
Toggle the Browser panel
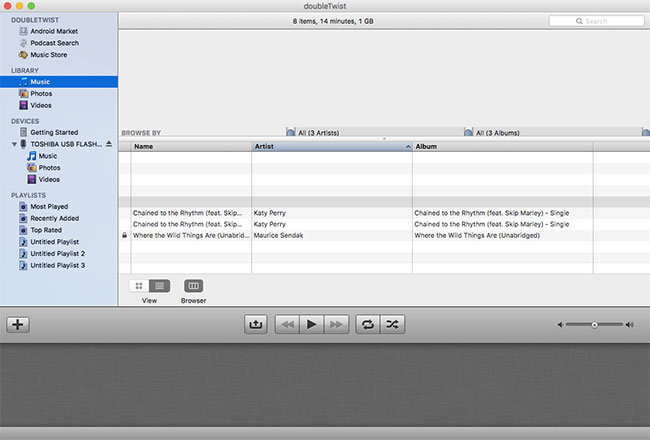point(194,286)
